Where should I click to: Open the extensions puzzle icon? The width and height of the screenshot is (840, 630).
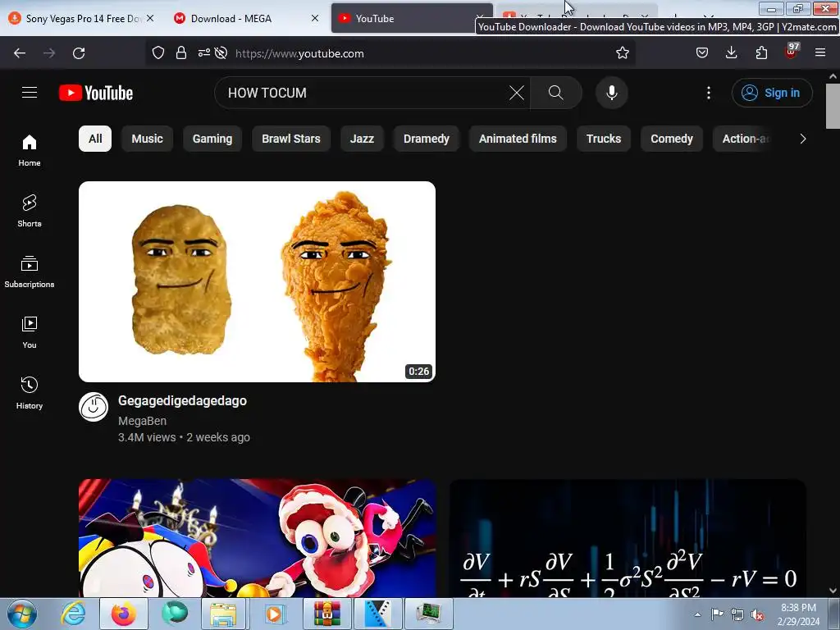point(761,53)
